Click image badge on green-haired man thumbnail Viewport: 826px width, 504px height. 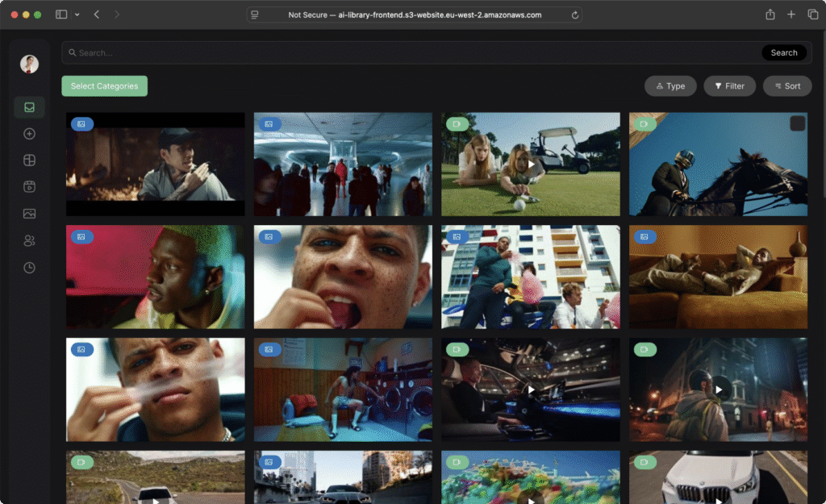click(x=81, y=236)
